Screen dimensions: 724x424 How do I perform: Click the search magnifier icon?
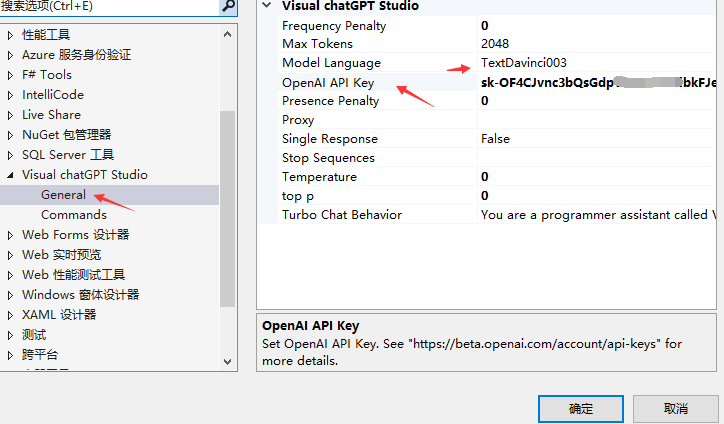pos(228,6)
